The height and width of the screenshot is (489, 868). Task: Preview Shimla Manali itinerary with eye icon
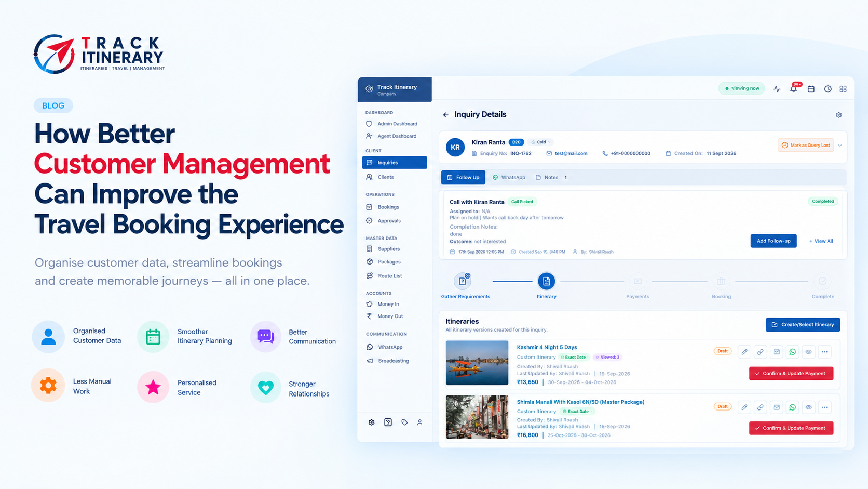tap(809, 407)
